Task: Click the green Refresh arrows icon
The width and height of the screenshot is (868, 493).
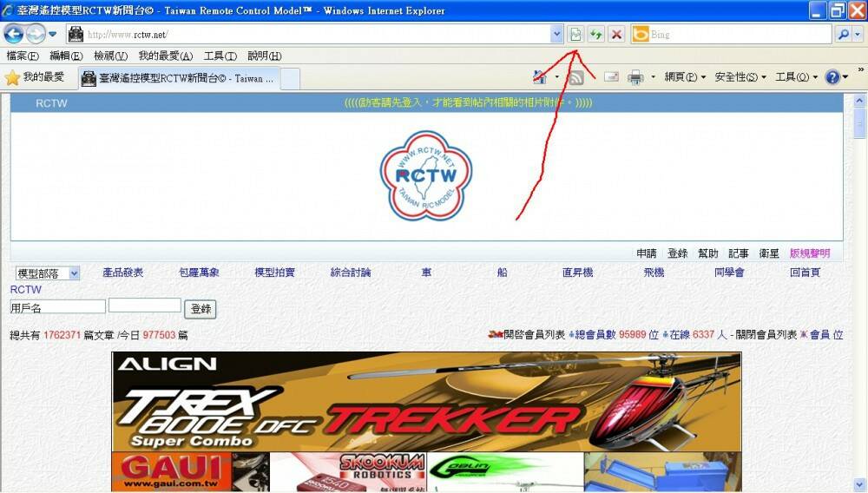Action: click(595, 35)
